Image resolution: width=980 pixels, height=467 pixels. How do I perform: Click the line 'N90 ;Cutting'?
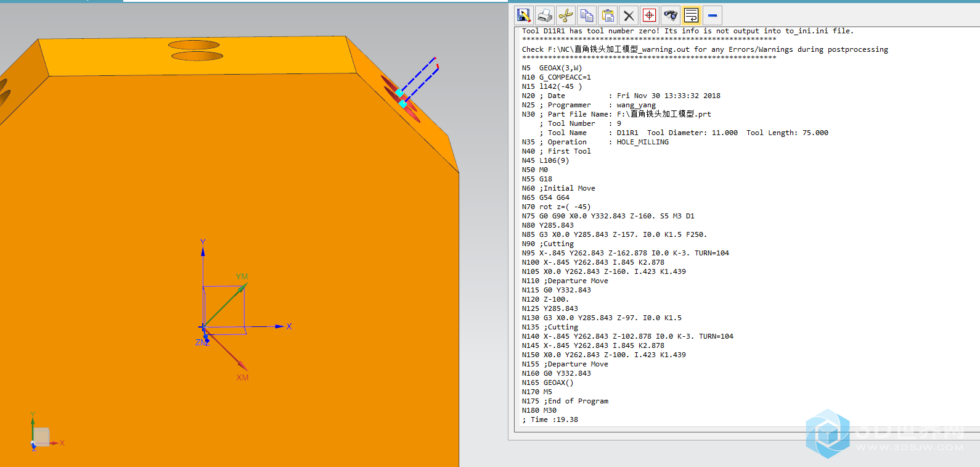point(547,244)
